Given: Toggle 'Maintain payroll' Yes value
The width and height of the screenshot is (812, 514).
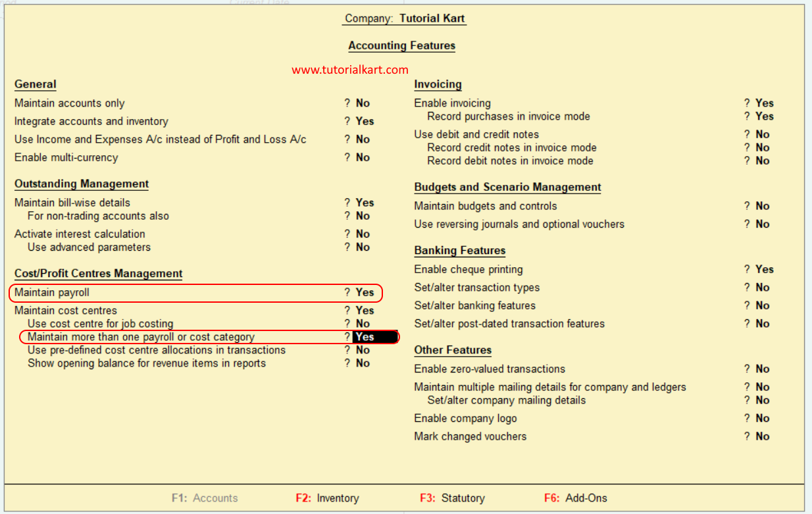Looking at the screenshot, I should 365,292.
